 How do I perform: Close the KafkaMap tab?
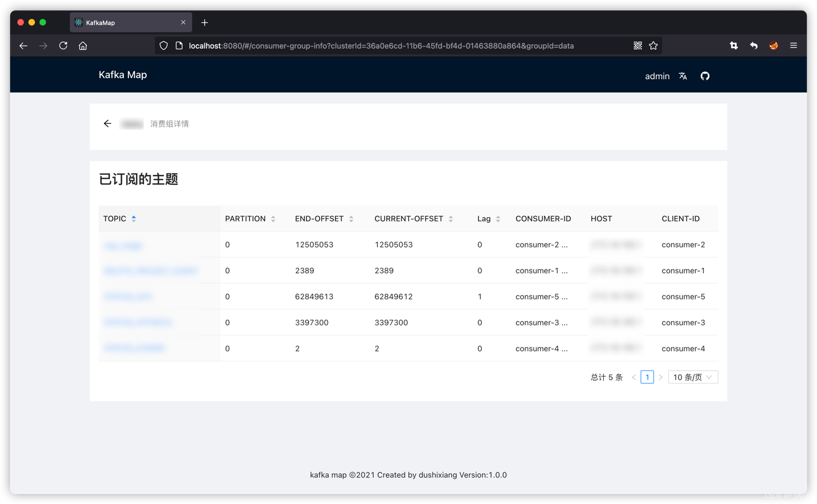183,23
